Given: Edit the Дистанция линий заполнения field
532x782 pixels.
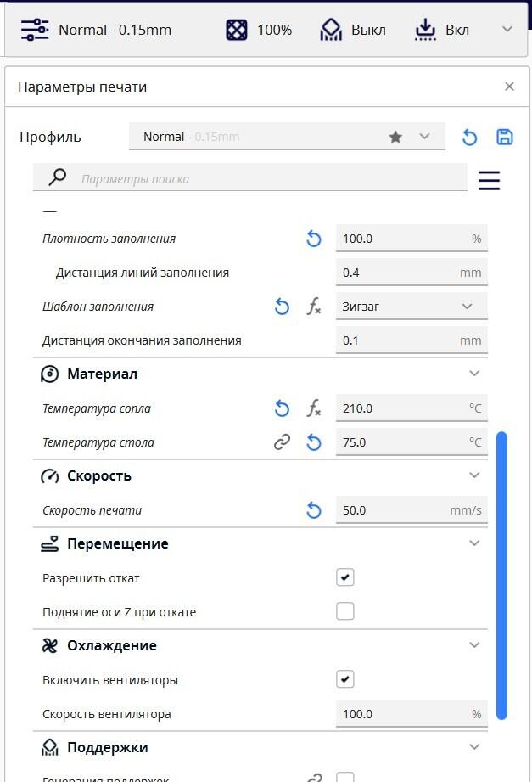Looking at the screenshot, I should 412,273.
